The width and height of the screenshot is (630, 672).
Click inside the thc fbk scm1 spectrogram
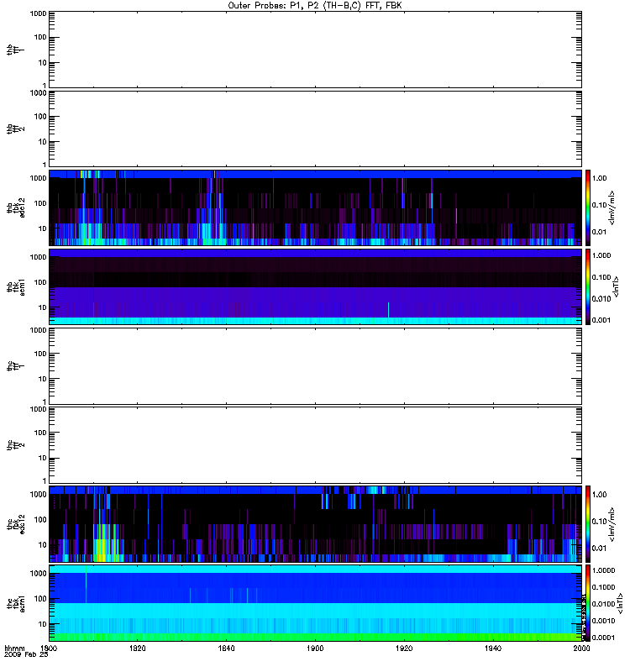(x=315, y=603)
